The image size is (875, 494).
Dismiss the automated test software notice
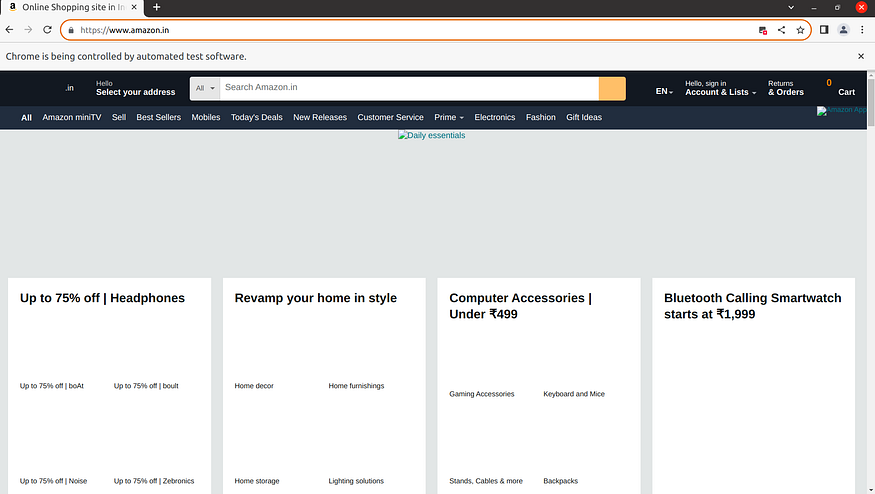(861, 56)
